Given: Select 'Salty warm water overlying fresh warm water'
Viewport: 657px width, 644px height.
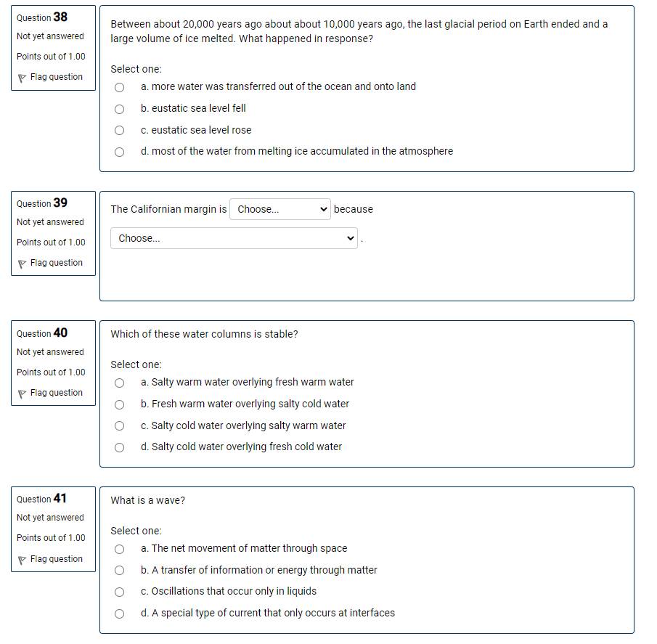Looking at the screenshot, I should 119,383.
